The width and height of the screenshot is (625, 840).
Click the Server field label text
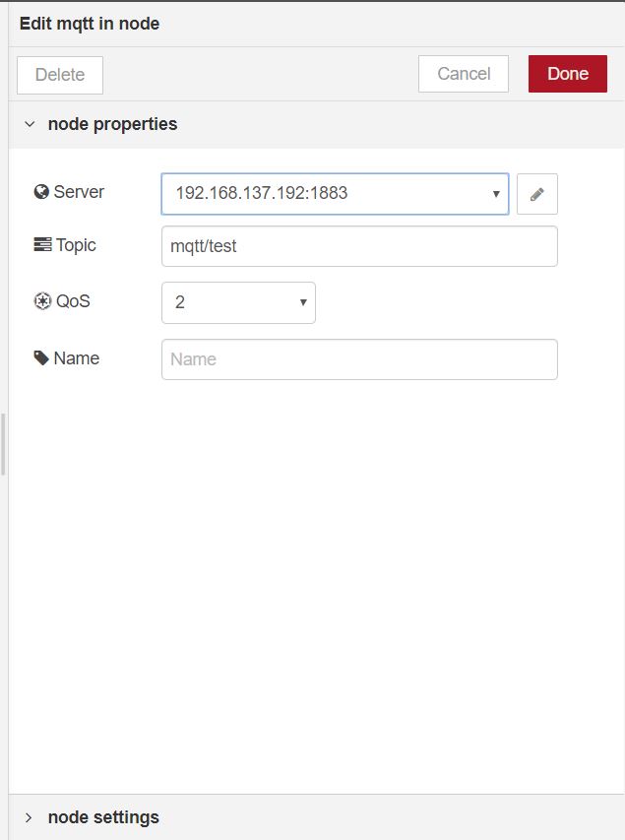[79, 192]
